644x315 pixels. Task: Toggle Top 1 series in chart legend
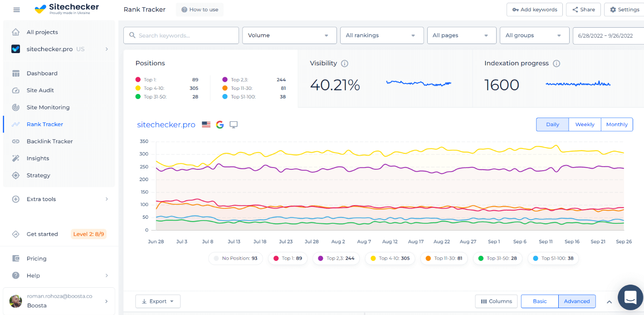[288, 258]
